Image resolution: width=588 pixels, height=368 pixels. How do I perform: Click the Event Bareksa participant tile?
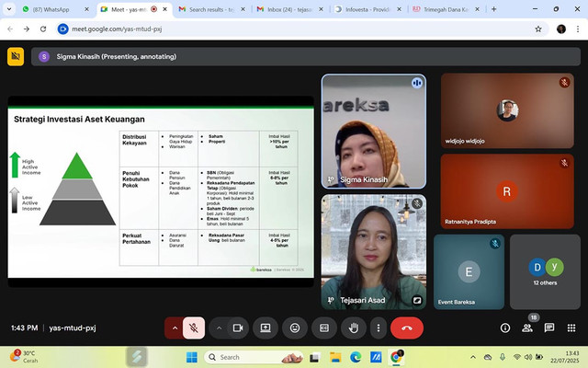(x=469, y=272)
